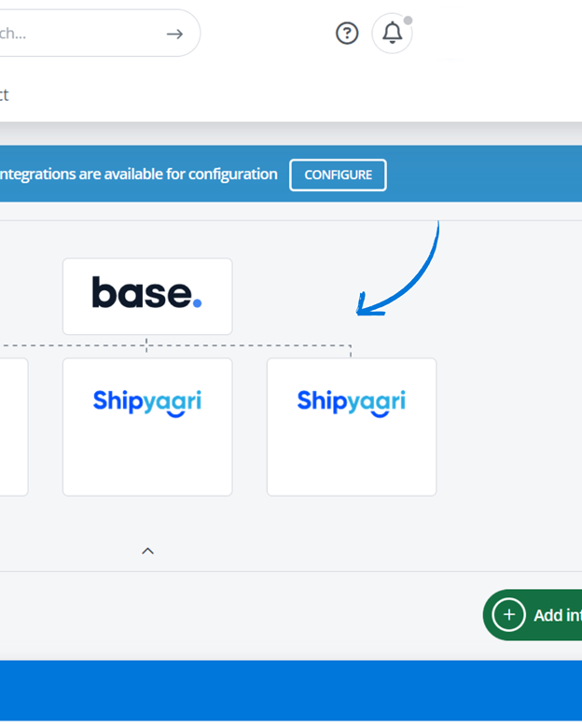
Task: Click the gray notification badge dot
Action: click(408, 20)
